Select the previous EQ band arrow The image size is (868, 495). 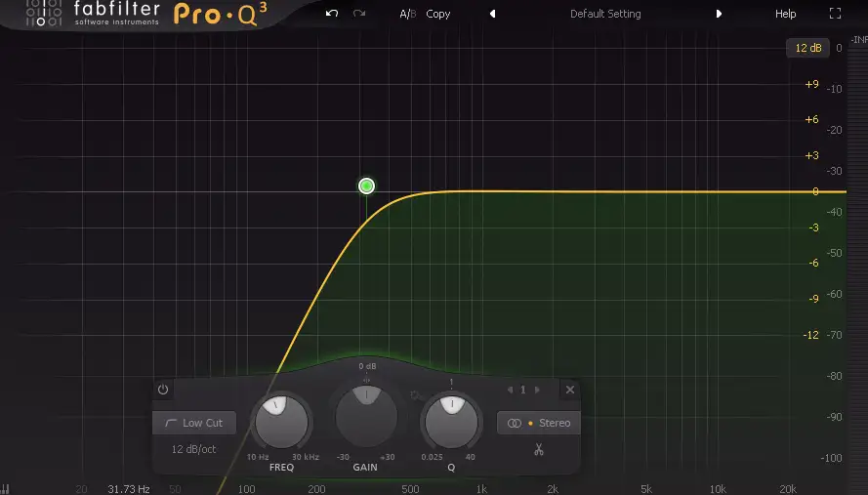510,390
